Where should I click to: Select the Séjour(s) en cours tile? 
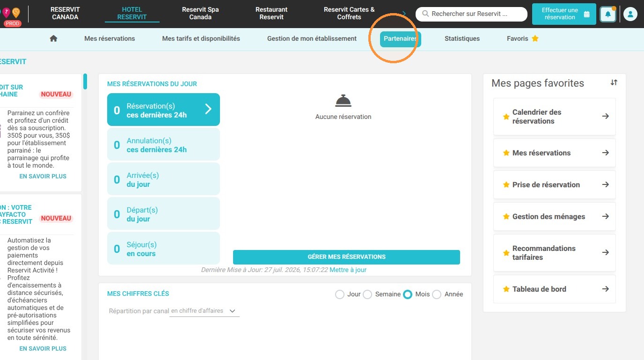point(163,249)
